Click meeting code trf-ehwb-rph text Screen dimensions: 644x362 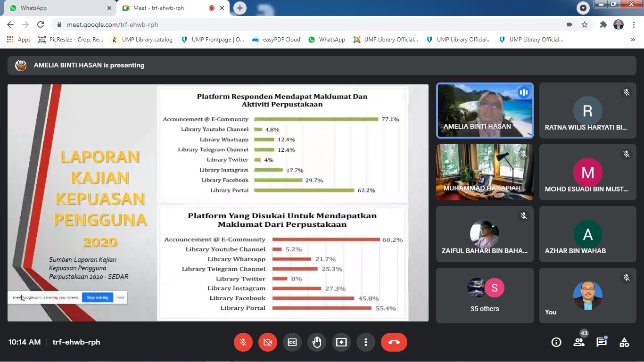click(x=76, y=342)
